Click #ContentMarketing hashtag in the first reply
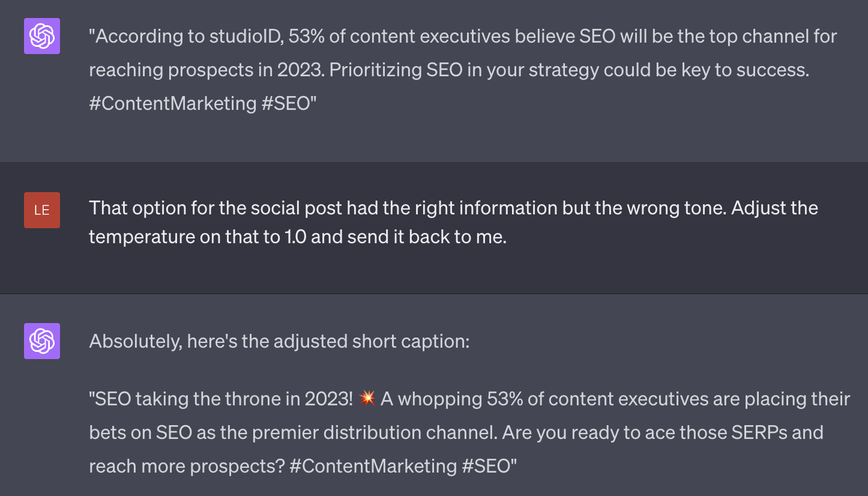This screenshot has height=496, width=868. click(173, 103)
